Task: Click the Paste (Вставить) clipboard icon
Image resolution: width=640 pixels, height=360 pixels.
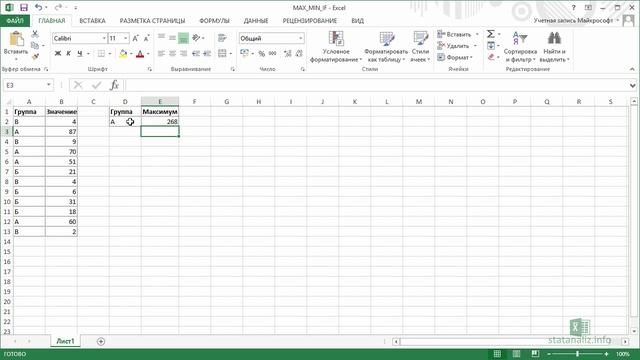Action: [x=16, y=39]
